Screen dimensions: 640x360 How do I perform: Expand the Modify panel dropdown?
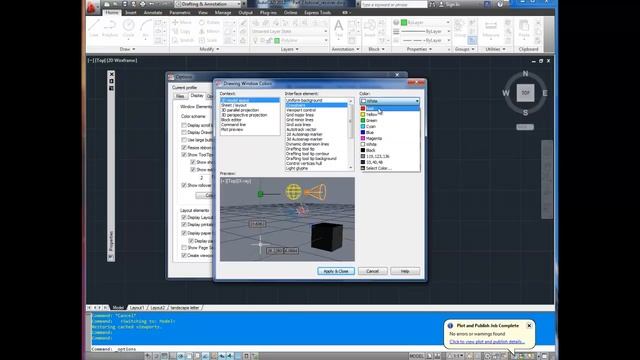[209, 49]
